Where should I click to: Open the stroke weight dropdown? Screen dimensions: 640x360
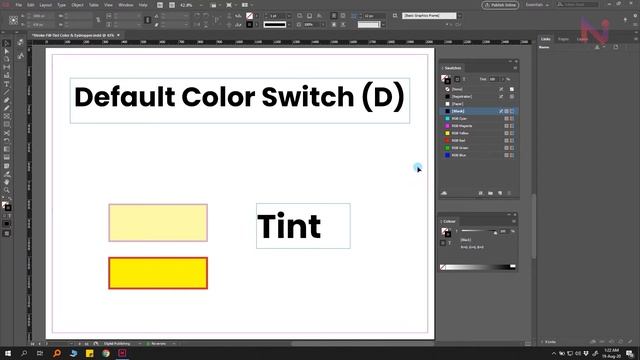[x=289, y=16]
